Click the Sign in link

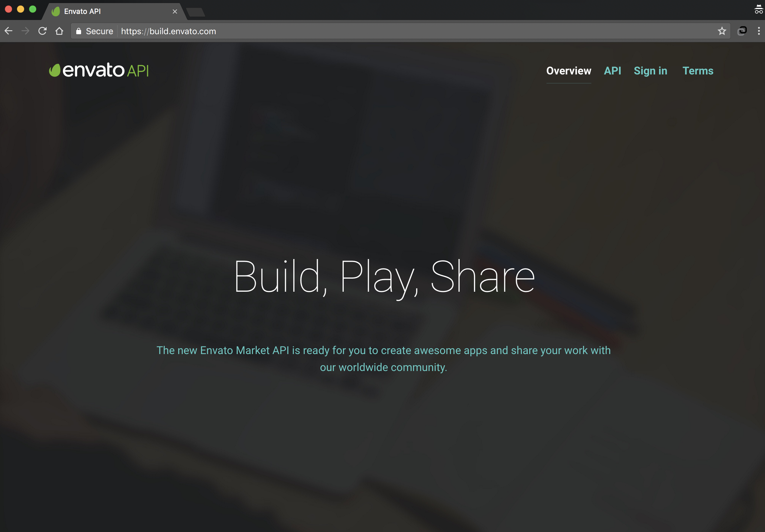(650, 71)
